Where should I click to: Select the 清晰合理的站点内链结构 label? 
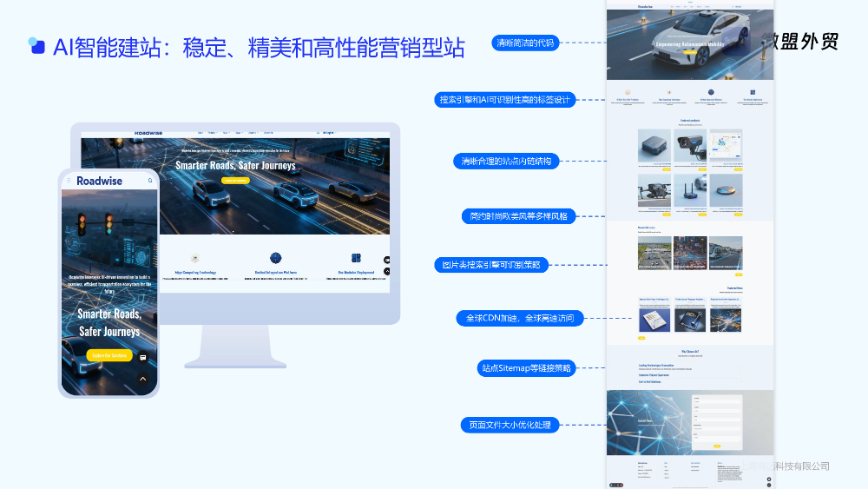506,162
